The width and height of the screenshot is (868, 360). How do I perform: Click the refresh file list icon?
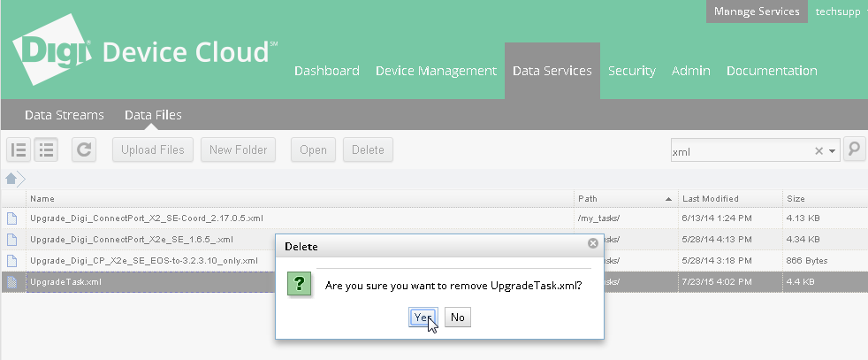(x=84, y=149)
